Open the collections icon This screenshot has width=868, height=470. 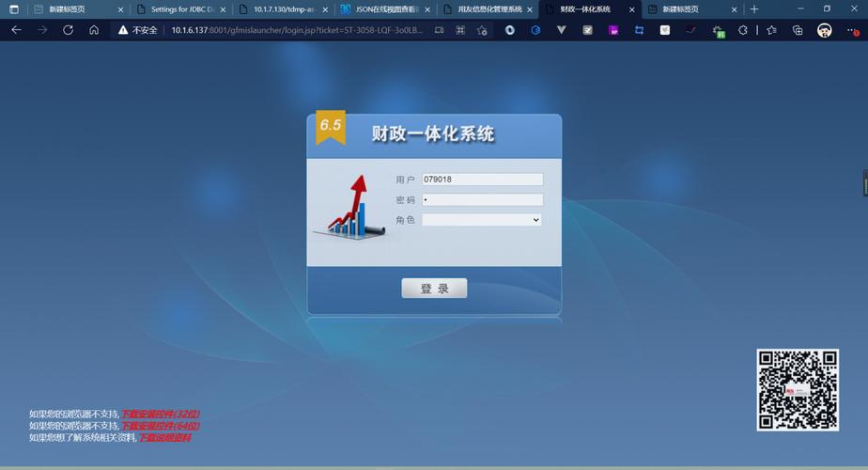tap(798, 30)
